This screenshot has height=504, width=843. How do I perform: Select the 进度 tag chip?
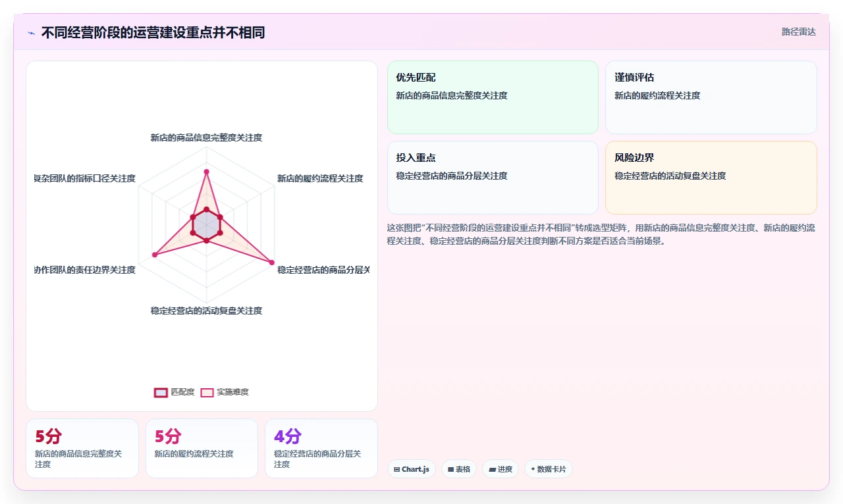click(501, 469)
